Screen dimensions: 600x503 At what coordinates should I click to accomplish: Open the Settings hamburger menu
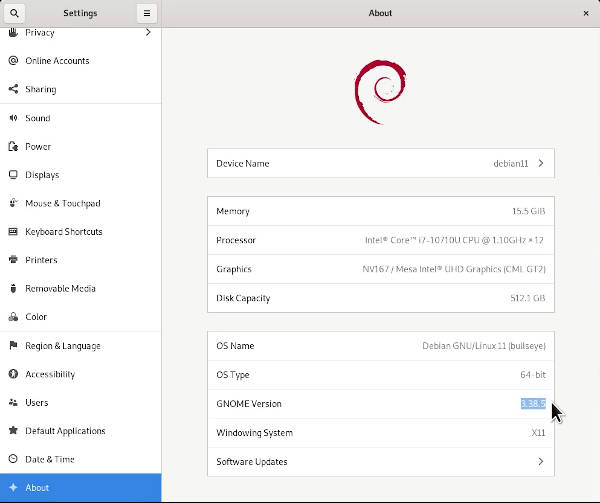pyautogui.click(x=147, y=13)
